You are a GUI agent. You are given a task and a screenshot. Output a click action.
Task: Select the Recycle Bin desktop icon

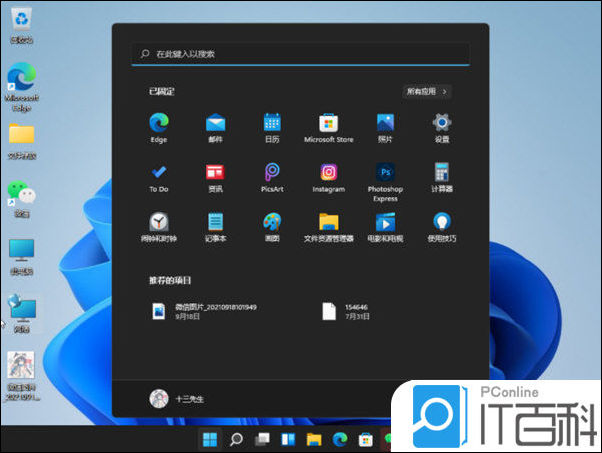22,25
